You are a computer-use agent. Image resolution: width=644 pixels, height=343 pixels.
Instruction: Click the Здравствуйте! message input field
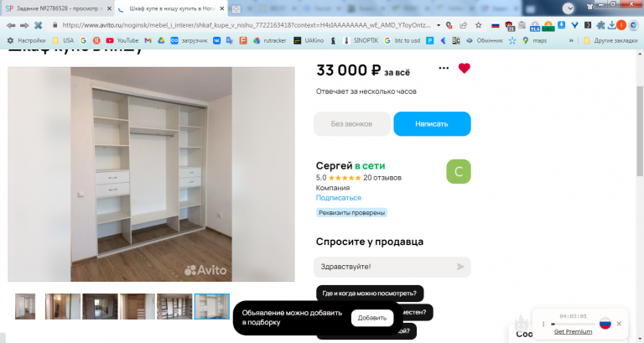pyautogui.click(x=385, y=267)
